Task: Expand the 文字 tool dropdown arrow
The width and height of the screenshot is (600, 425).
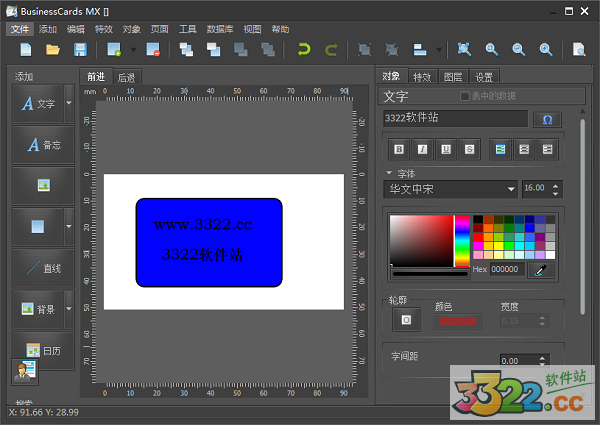Action: pos(69,103)
